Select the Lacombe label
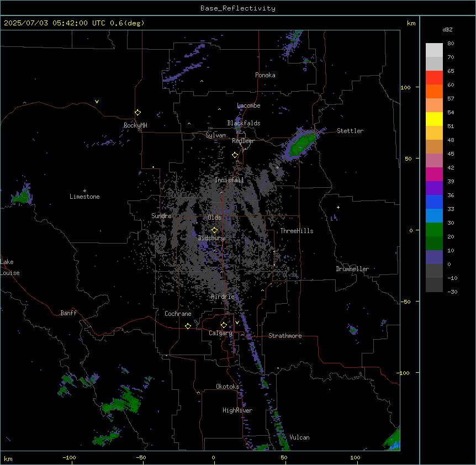Screen dimensions: 476x465 click(x=248, y=105)
